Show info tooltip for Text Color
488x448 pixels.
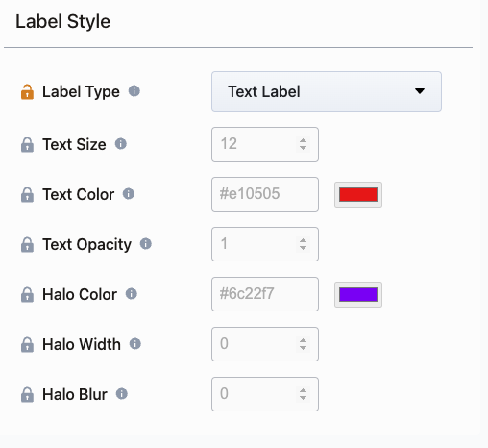click(129, 193)
